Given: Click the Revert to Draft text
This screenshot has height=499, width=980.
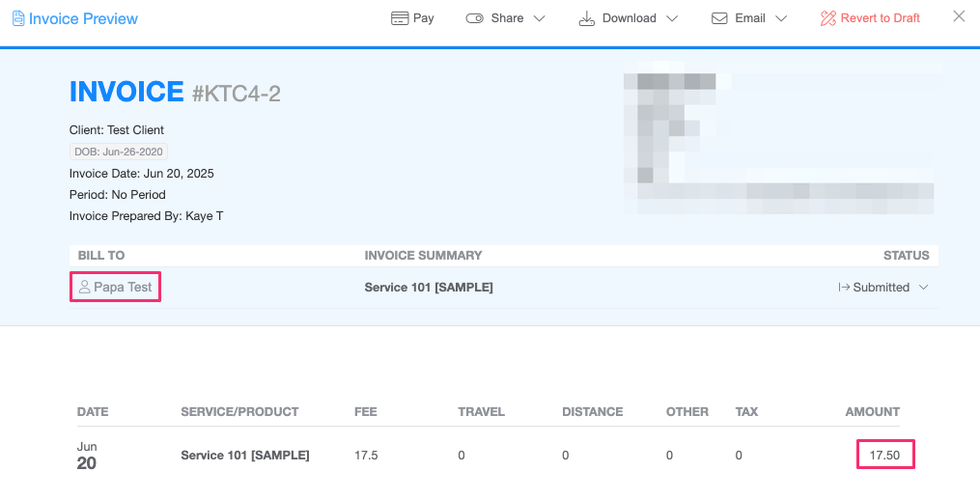Looking at the screenshot, I should (880, 18).
